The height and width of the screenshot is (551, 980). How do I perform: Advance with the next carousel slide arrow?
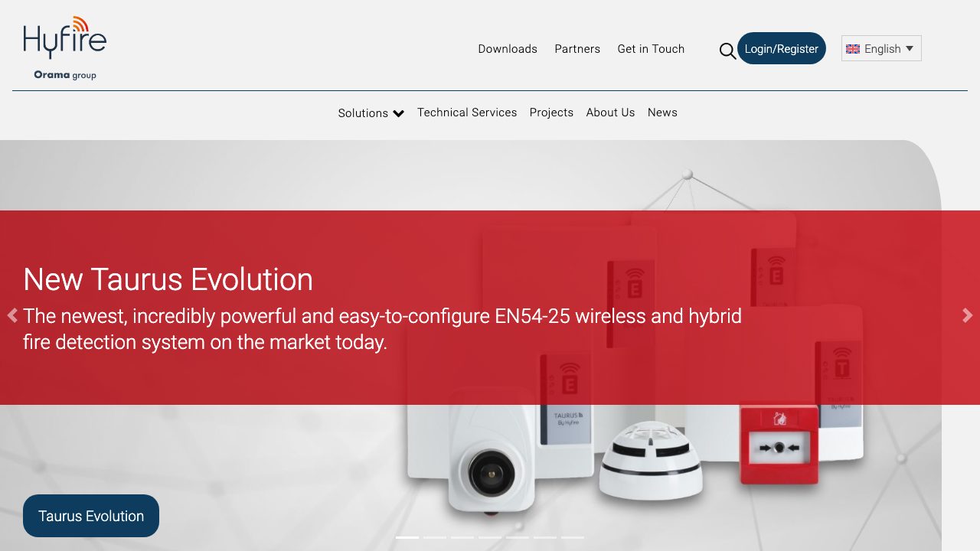pyautogui.click(x=968, y=315)
